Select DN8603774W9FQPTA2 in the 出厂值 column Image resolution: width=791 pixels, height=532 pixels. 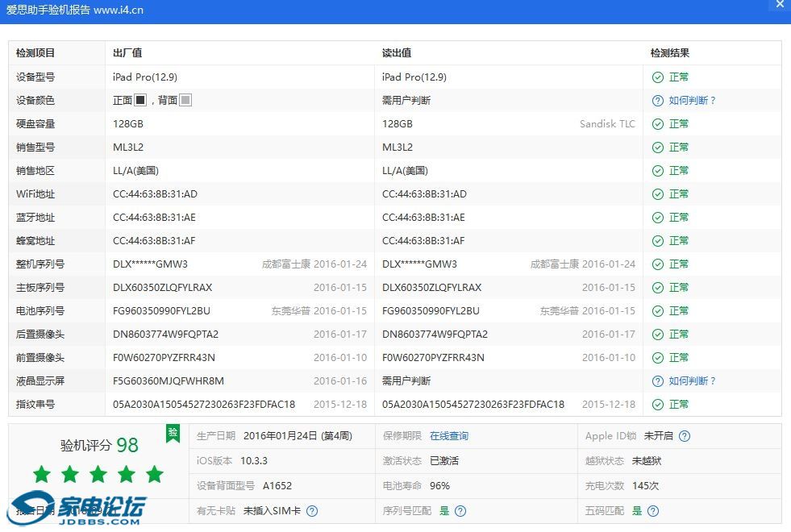(165, 335)
